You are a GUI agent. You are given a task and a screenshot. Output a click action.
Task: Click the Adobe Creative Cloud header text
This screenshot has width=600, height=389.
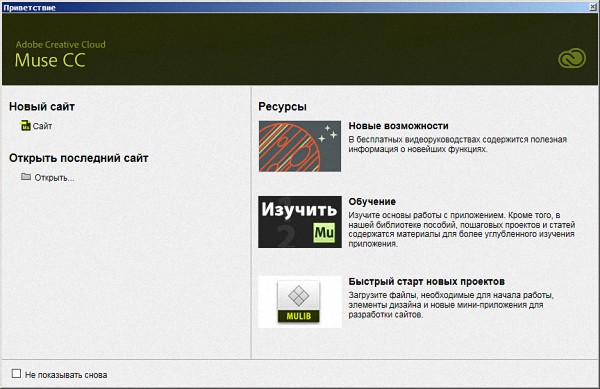[60, 44]
